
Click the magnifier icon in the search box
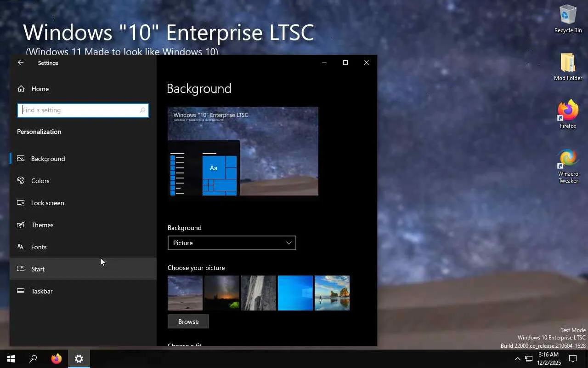click(x=142, y=110)
